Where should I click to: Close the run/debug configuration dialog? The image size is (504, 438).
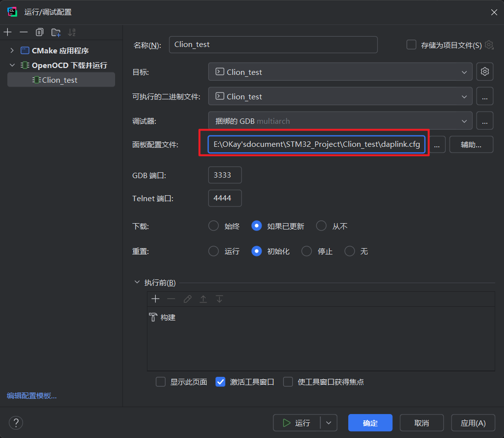coord(494,12)
